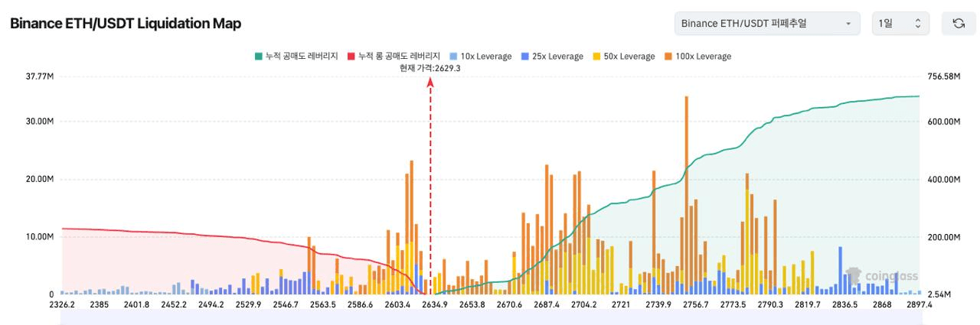The image size is (980, 325).
Task: Click the light blue 10x Leverage swatch
Action: 454,57
